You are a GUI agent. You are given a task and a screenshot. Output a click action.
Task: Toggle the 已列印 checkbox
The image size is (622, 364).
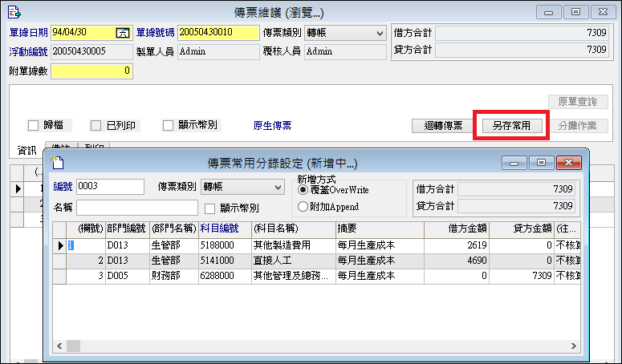pyautogui.click(x=96, y=126)
